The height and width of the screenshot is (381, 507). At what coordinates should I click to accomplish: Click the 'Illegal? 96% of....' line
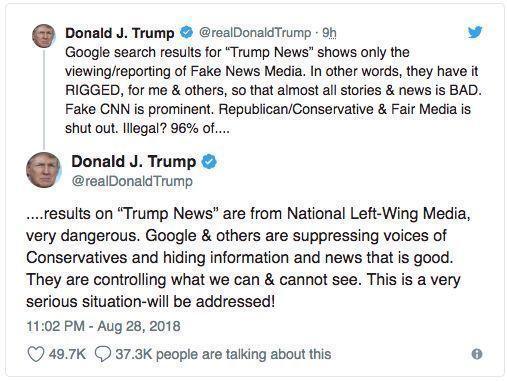(175, 128)
